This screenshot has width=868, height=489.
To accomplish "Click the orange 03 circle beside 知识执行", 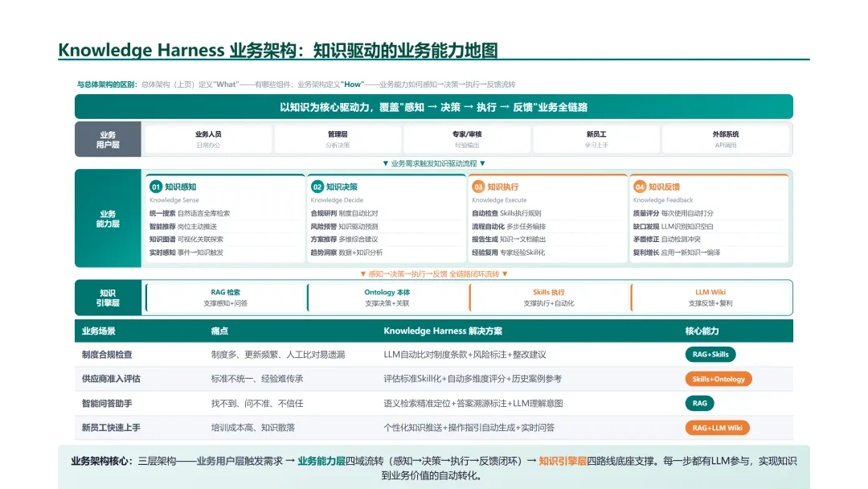I will 478,187.
